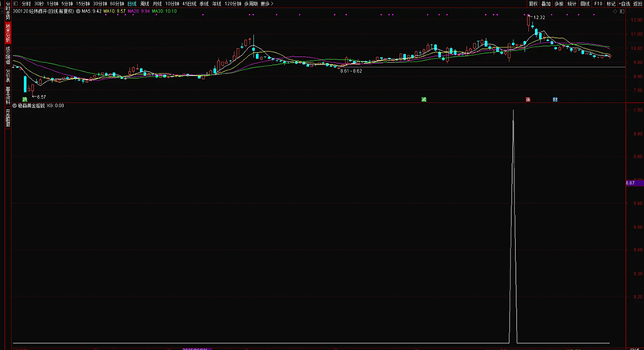Select the 周线 weekly period
The height and width of the screenshot is (350, 644).
pos(145,4)
